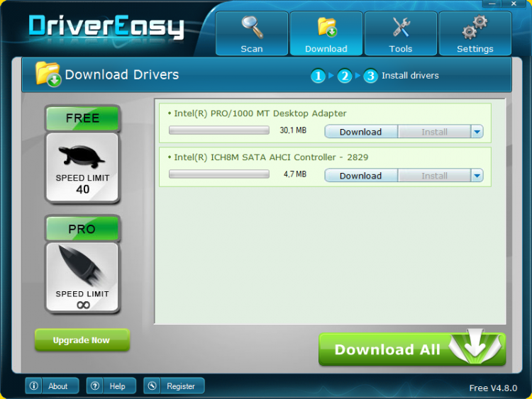Expand the dropdown arrow for ICH8M SATA controller
The image size is (532, 399).
(x=477, y=176)
